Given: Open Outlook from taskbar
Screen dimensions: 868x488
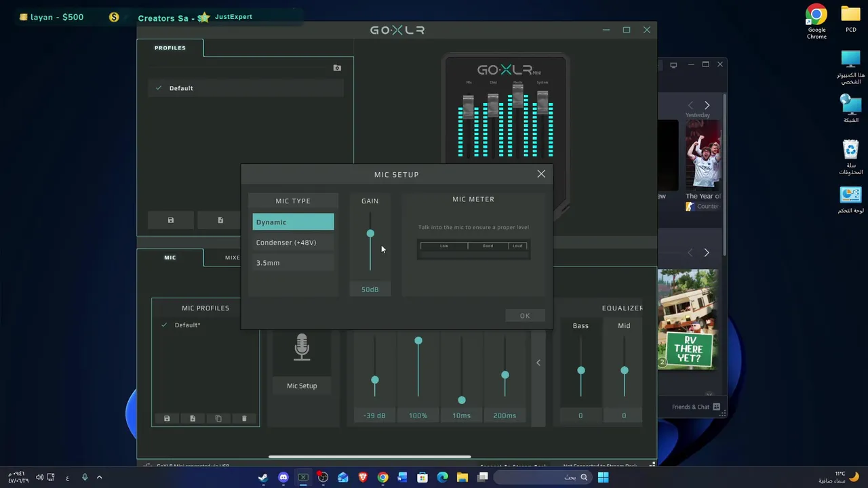Looking at the screenshot, I should [x=343, y=477].
